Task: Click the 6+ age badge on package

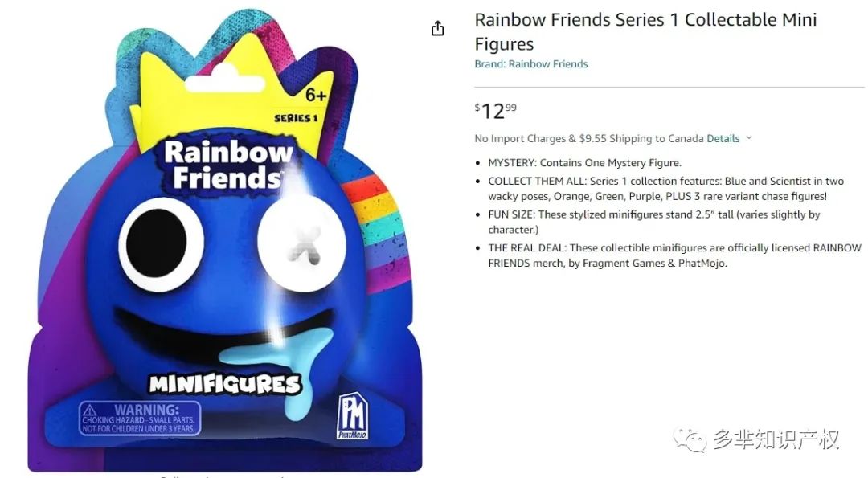Action: coord(316,95)
